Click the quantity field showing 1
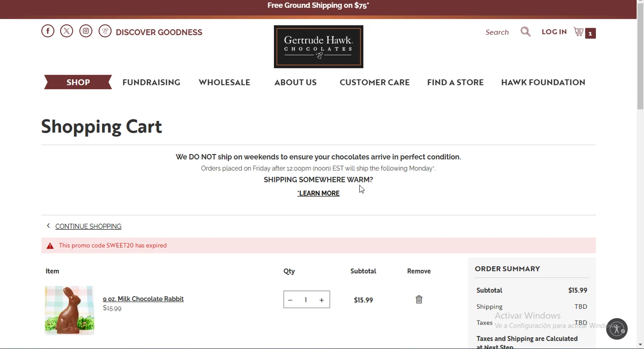The width and height of the screenshot is (644, 349). click(306, 300)
